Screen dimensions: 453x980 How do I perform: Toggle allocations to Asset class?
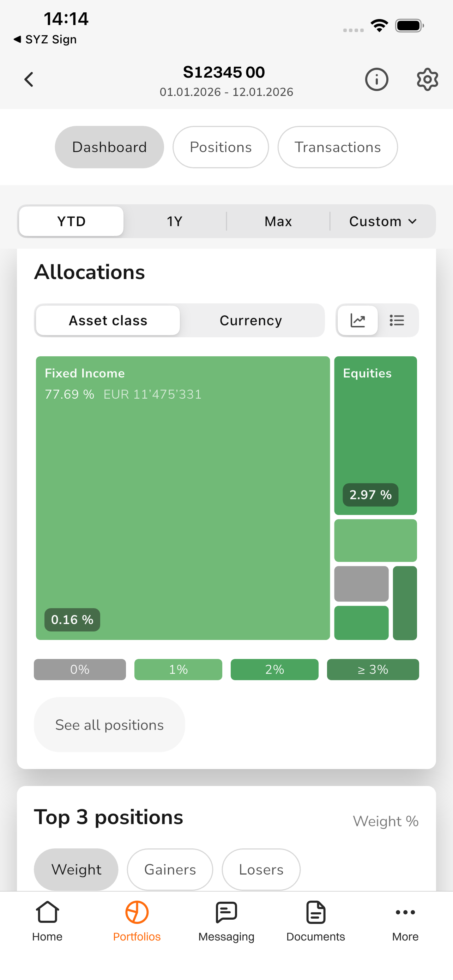point(108,320)
